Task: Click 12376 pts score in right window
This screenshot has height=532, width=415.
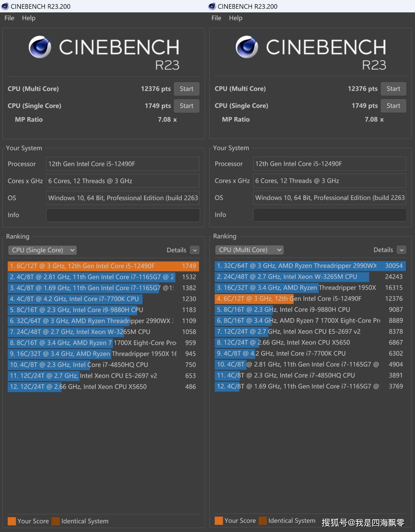Action: (x=363, y=89)
